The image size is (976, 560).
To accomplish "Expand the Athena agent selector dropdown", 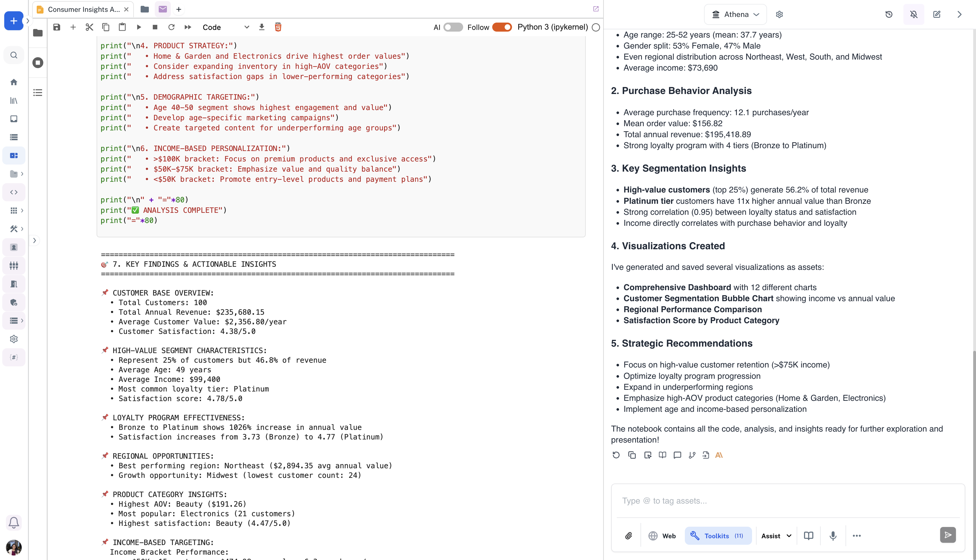I will [735, 15].
